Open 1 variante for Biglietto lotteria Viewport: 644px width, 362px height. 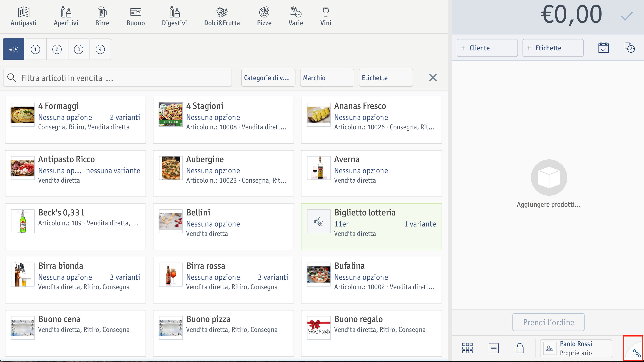click(420, 224)
